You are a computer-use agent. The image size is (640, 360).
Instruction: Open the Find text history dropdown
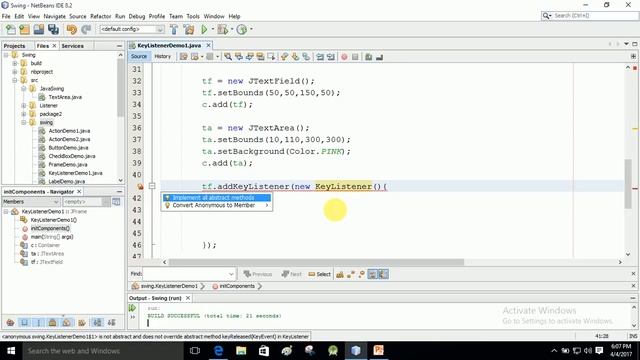[231, 274]
